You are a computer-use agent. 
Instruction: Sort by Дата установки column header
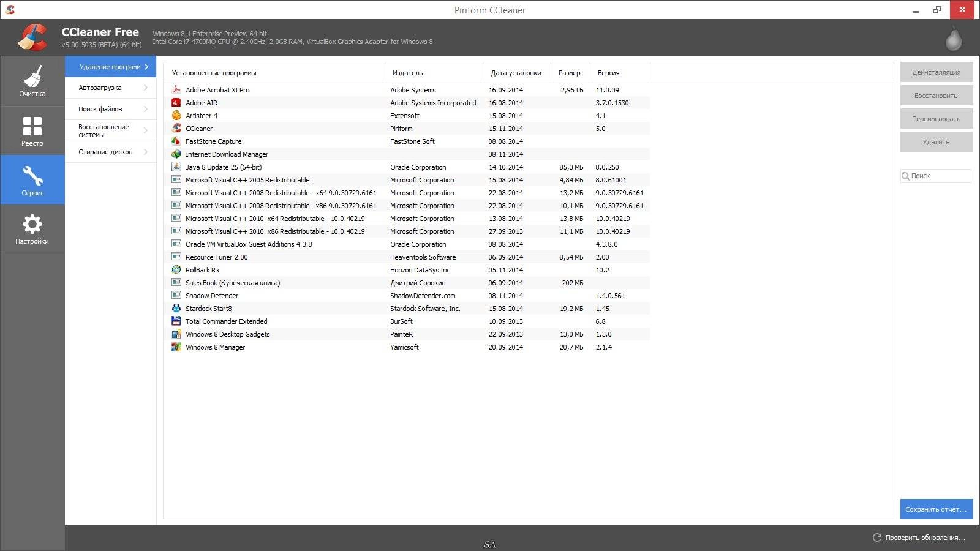pos(517,73)
